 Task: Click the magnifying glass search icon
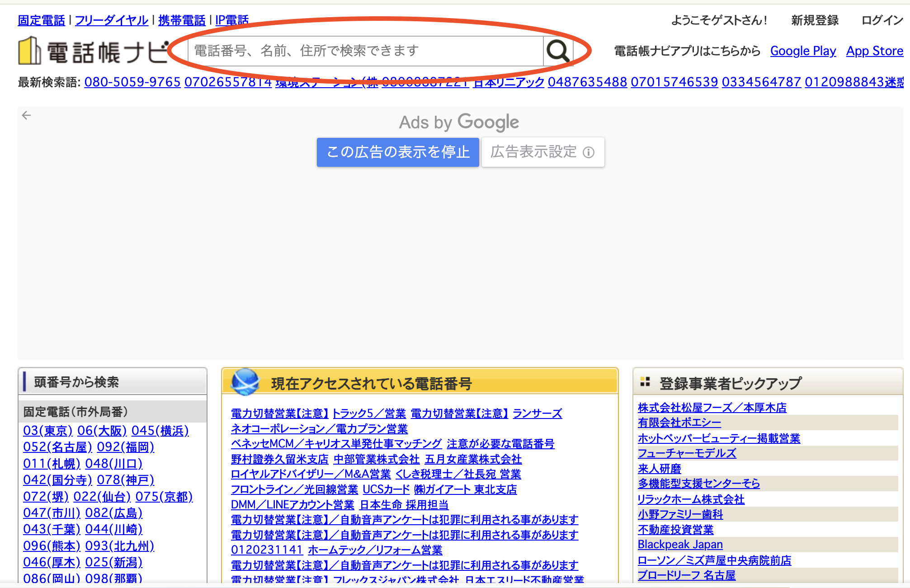pos(557,51)
